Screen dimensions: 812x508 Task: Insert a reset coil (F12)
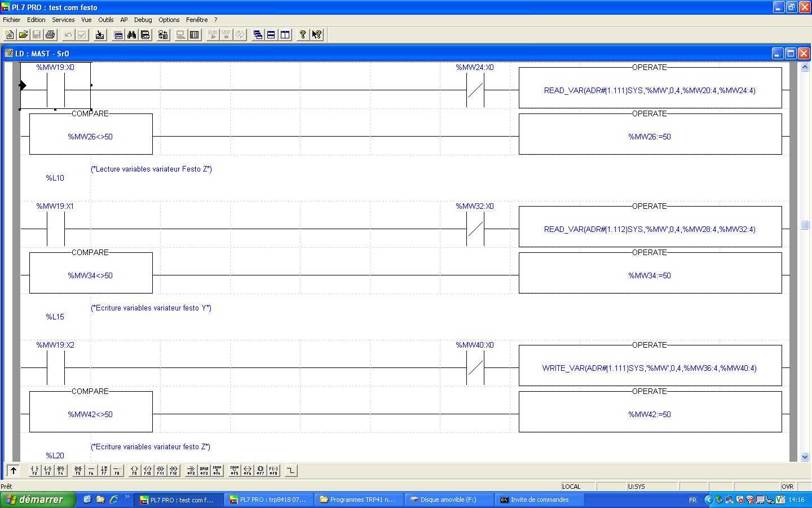[173, 470]
